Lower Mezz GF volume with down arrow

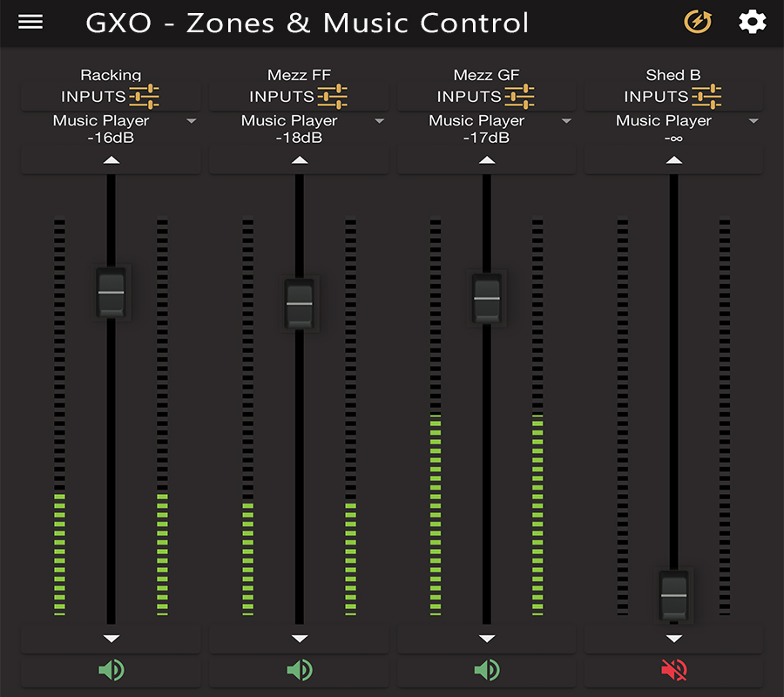(x=487, y=639)
